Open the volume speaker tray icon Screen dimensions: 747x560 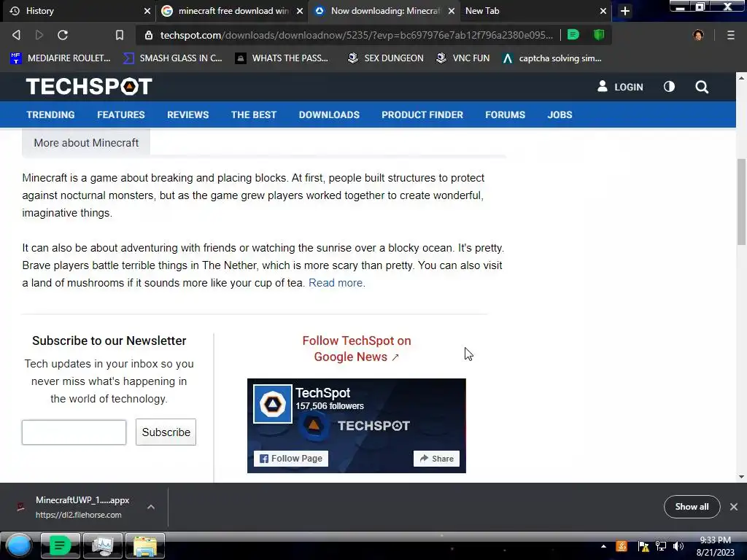tap(678, 546)
